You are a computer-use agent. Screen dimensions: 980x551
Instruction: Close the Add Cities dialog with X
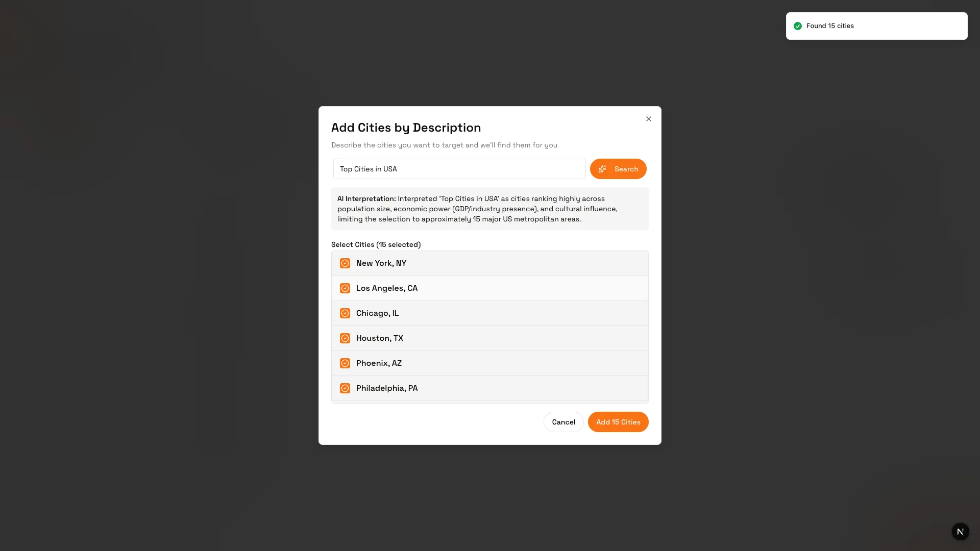click(649, 119)
